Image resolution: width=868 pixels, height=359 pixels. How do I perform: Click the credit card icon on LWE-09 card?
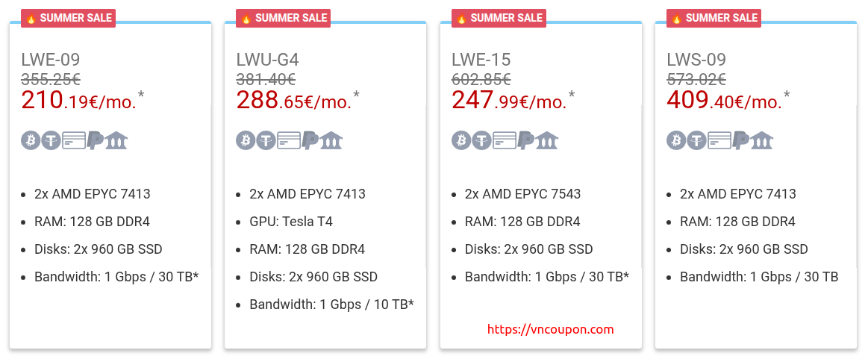pos(74,140)
